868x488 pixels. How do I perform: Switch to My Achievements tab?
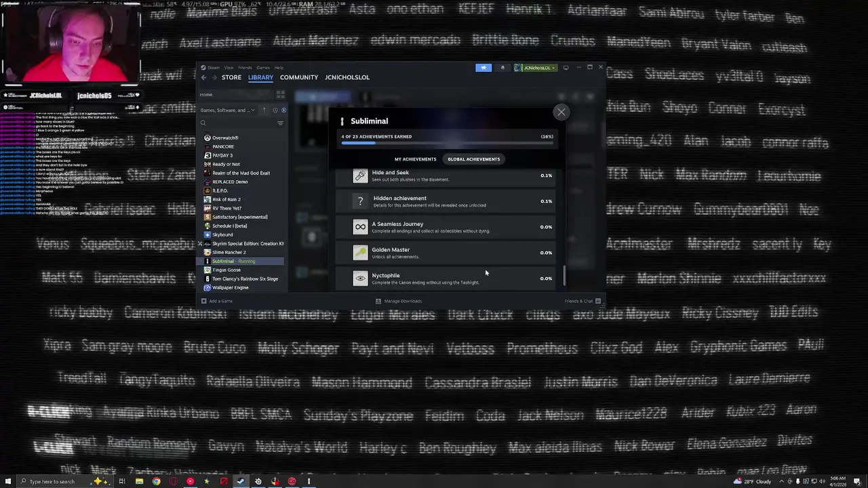pyautogui.click(x=415, y=159)
